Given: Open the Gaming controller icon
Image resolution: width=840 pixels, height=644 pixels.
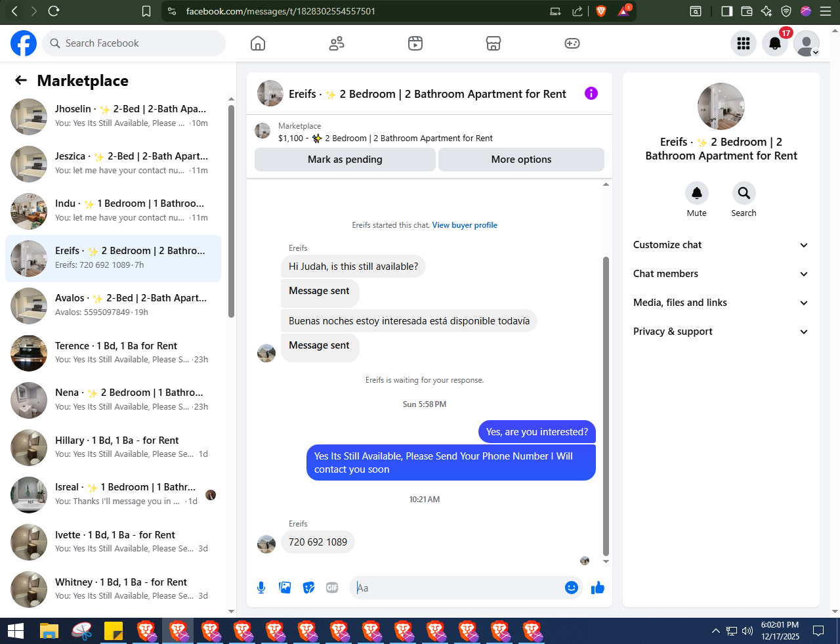Looking at the screenshot, I should click(x=572, y=43).
